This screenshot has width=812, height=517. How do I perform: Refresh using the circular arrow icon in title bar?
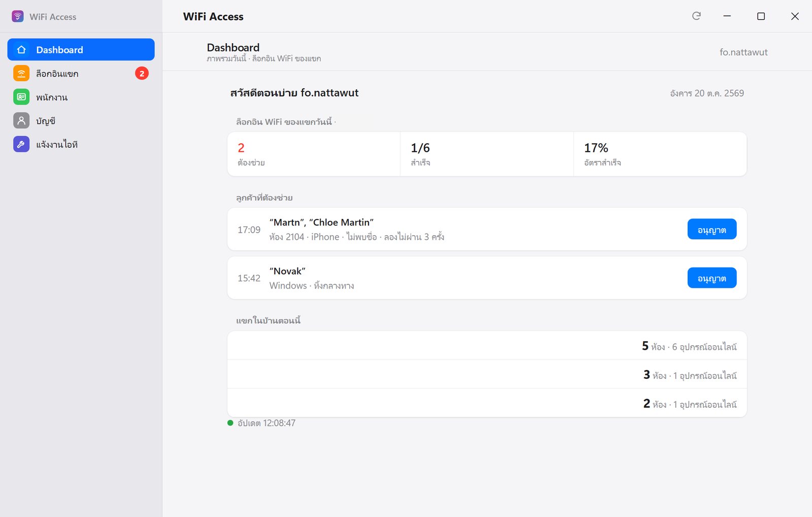click(696, 16)
